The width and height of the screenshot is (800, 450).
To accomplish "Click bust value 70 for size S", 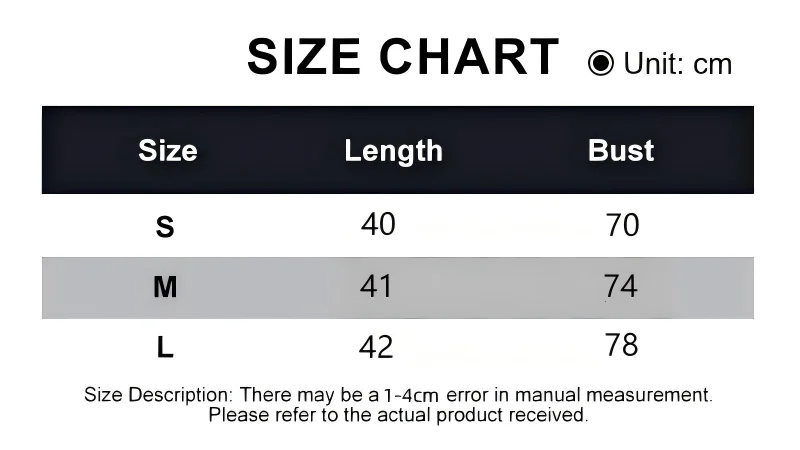I will 622,225.
